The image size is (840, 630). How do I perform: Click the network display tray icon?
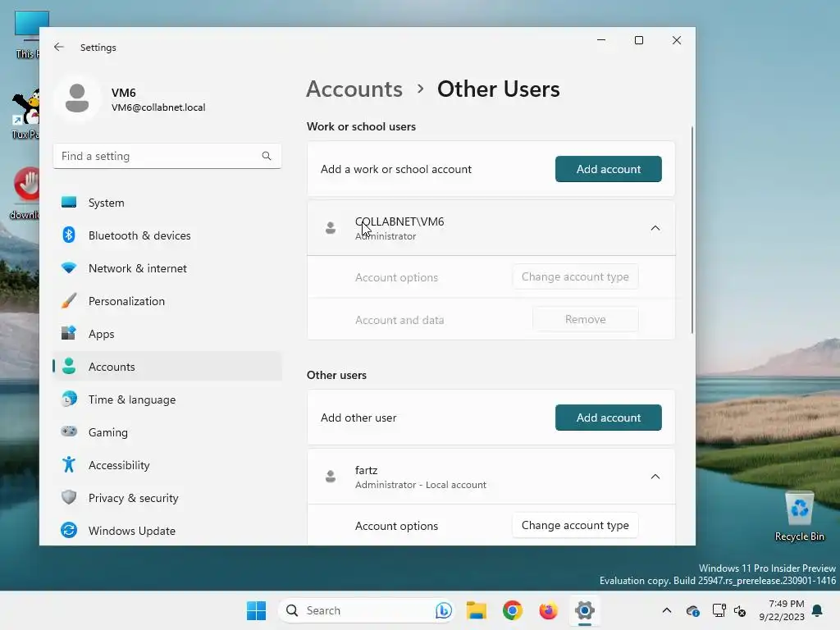(x=719, y=610)
